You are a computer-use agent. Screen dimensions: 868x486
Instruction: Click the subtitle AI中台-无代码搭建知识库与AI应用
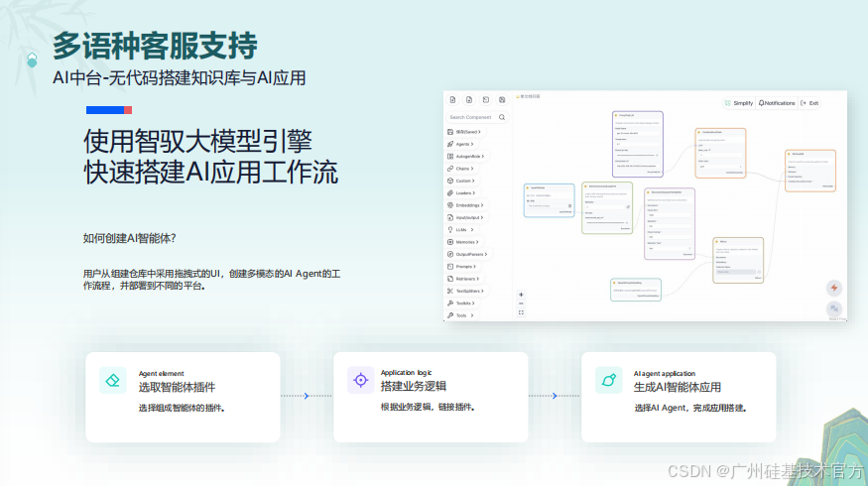coord(179,77)
